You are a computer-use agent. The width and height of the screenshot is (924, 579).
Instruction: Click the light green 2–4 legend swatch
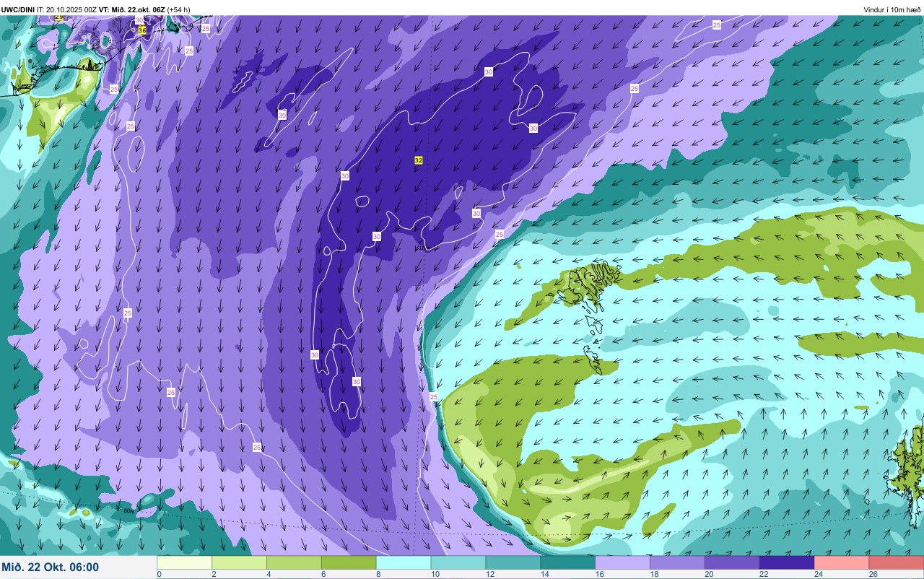239,562
